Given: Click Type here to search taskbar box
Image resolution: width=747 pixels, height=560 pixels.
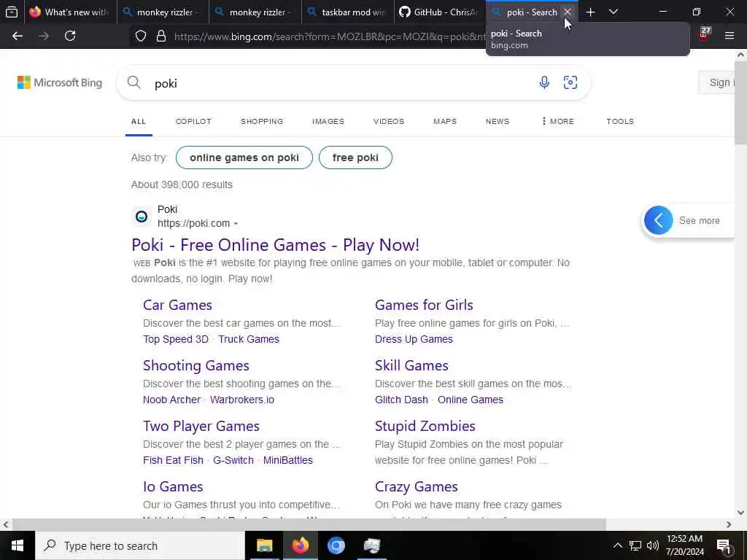Looking at the screenshot, I should [139, 545].
